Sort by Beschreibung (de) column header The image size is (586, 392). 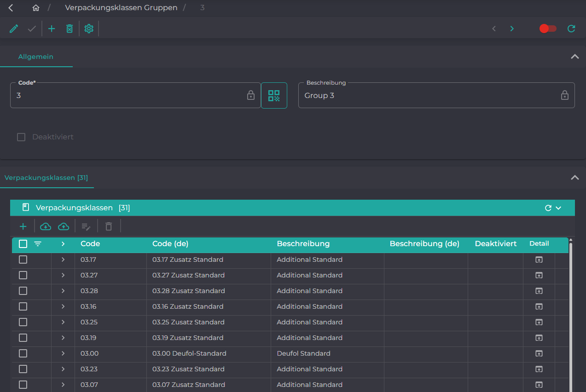[x=424, y=244]
